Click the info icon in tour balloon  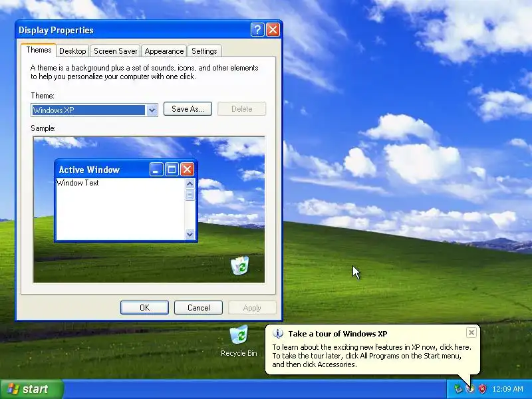pos(278,334)
